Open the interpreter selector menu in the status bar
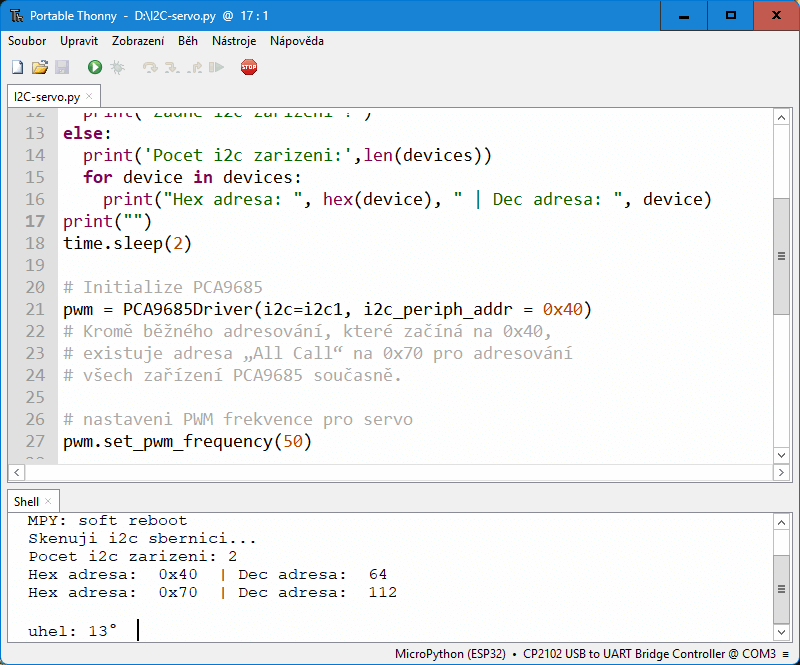This screenshot has height=665, width=800. (x=786, y=654)
